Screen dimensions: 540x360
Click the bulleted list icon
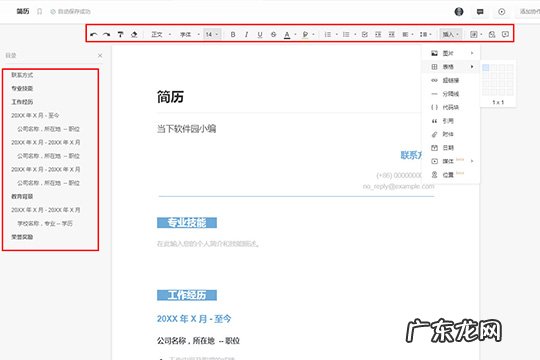point(346,34)
